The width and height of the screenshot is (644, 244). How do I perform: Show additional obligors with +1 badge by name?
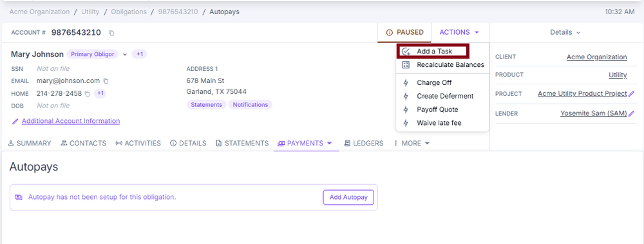coord(140,54)
